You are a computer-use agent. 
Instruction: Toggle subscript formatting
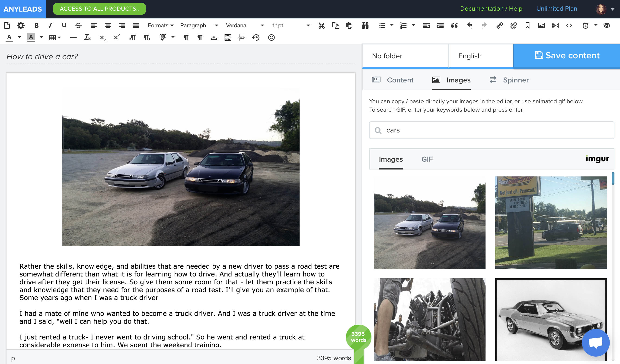click(103, 38)
